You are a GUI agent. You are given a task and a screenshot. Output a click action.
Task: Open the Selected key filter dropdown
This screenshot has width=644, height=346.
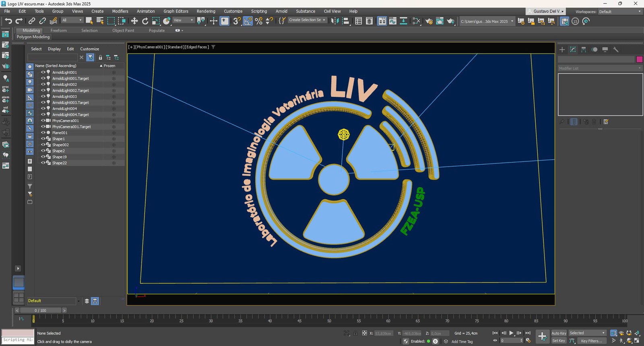(x=587, y=333)
